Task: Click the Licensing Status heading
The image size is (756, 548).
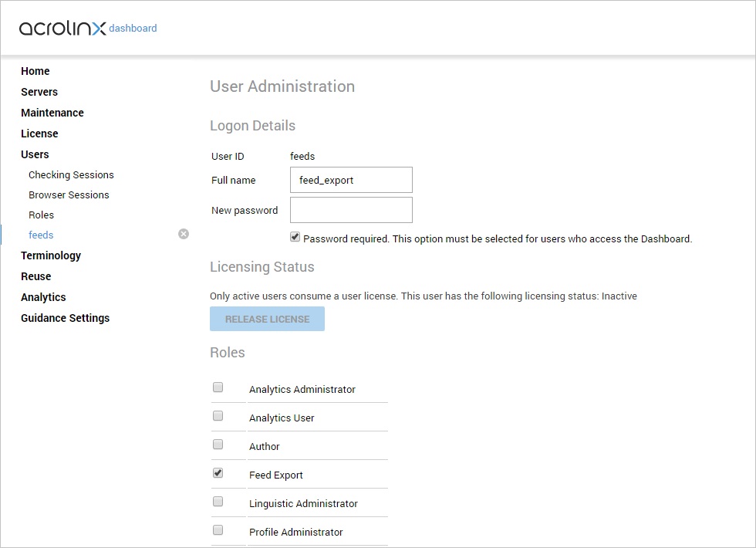Action: pos(262,267)
